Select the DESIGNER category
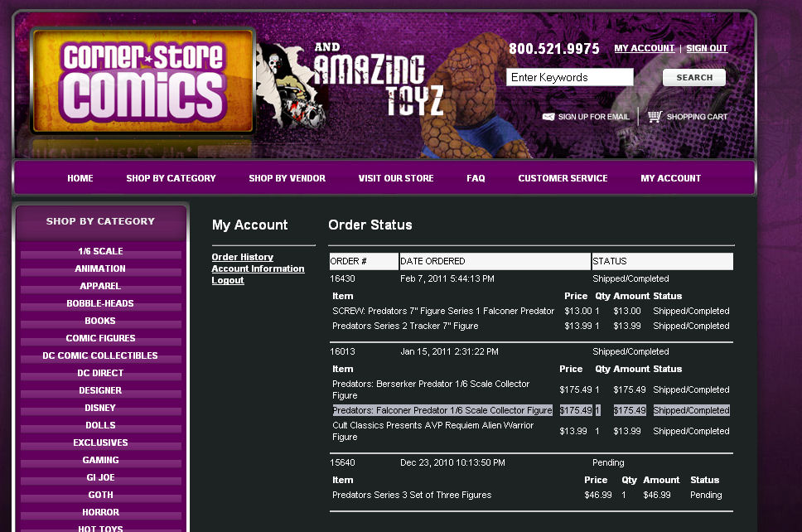The height and width of the screenshot is (532, 802). tap(100, 390)
